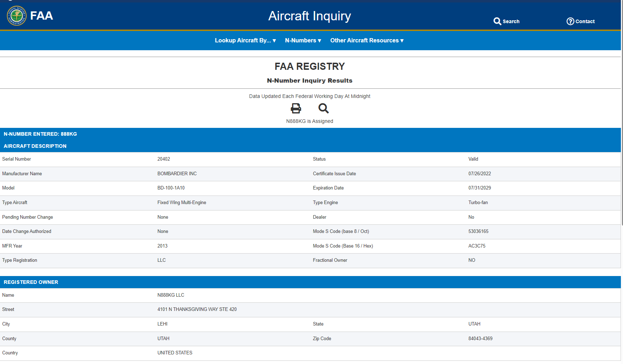
Task: Select zip code 84043-4369
Action: click(x=480, y=339)
